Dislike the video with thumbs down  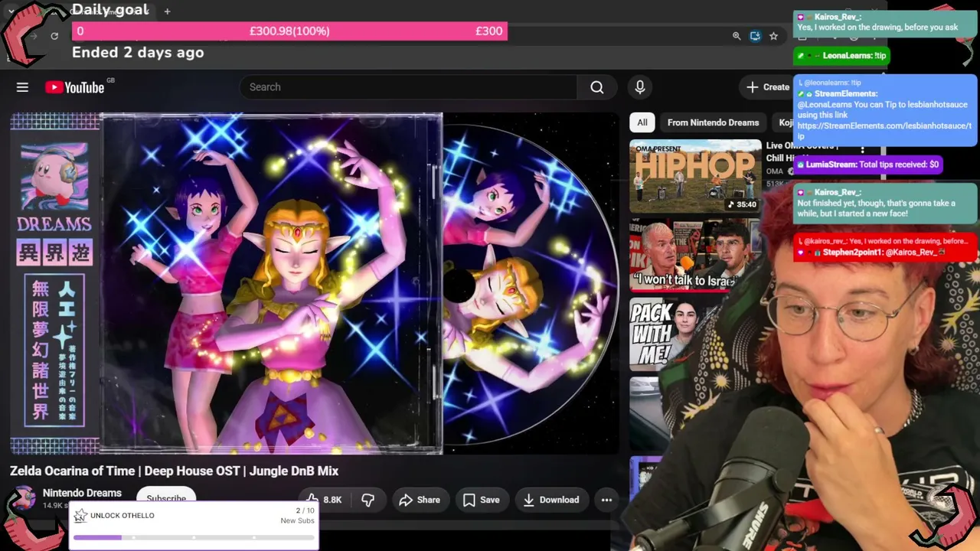tap(368, 500)
